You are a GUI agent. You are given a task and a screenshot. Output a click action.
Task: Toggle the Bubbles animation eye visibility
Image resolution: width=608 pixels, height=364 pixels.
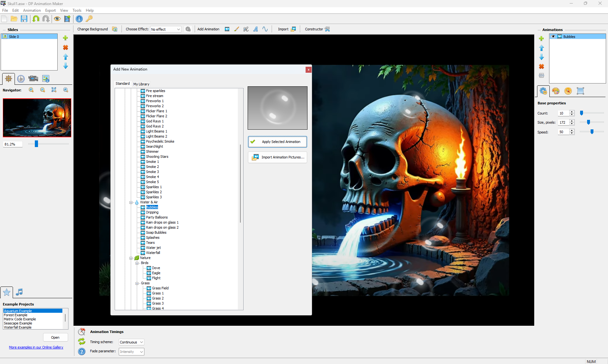coord(553,37)
